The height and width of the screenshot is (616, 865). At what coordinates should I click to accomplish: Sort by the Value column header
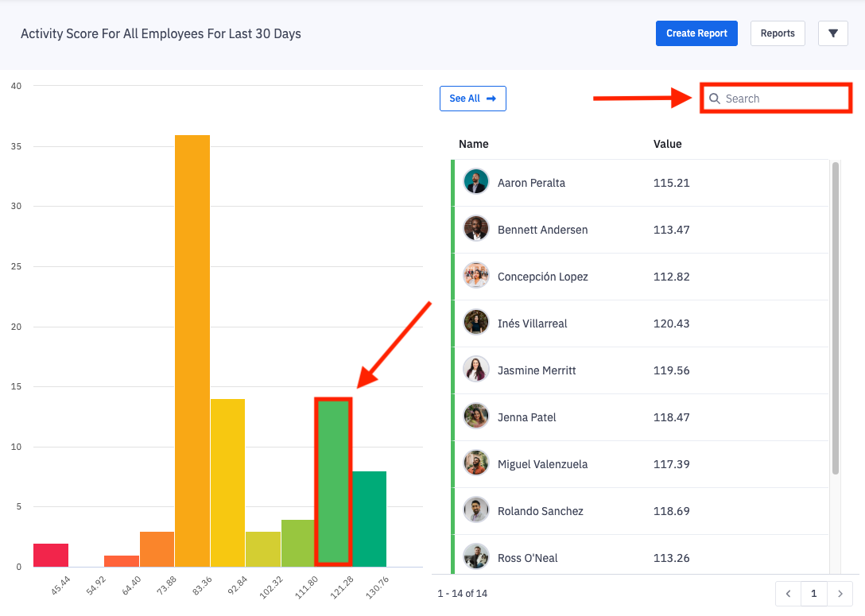tap(667, 144)
